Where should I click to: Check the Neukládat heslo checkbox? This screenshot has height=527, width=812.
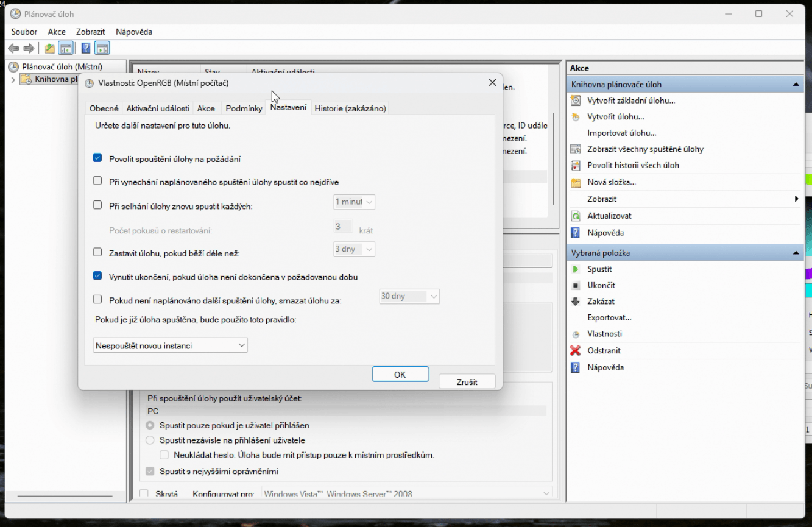pos(164,455)
